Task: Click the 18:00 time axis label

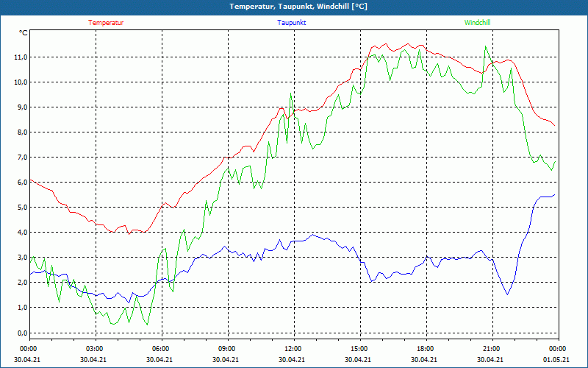Action: click(425, 349)
